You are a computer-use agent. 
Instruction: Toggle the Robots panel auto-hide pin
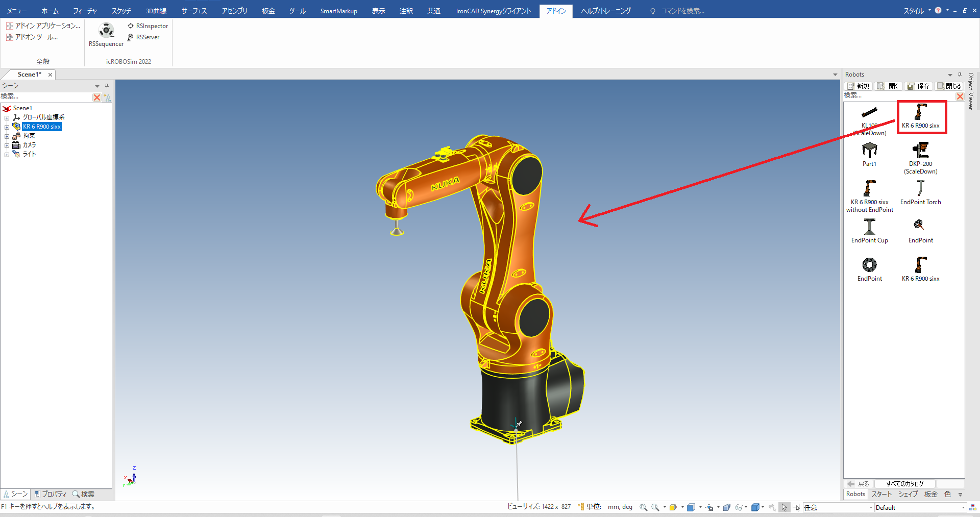960,75
